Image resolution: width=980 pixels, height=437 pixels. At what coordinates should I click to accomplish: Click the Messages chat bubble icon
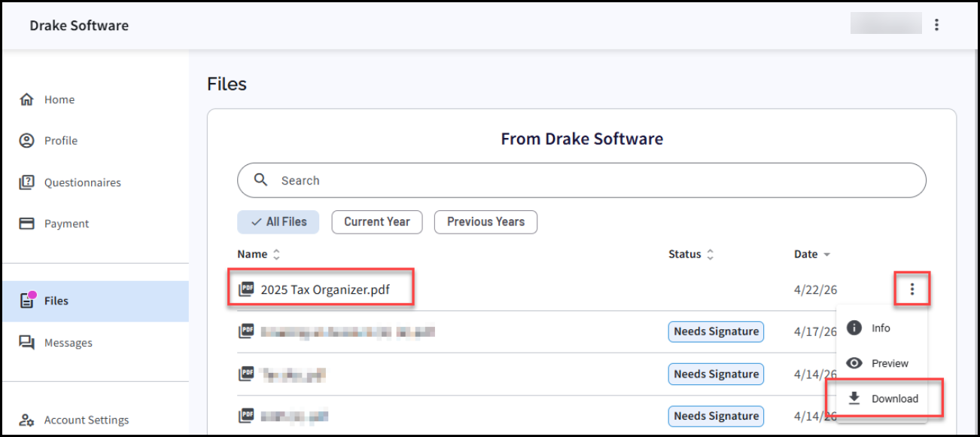[27, 343]
